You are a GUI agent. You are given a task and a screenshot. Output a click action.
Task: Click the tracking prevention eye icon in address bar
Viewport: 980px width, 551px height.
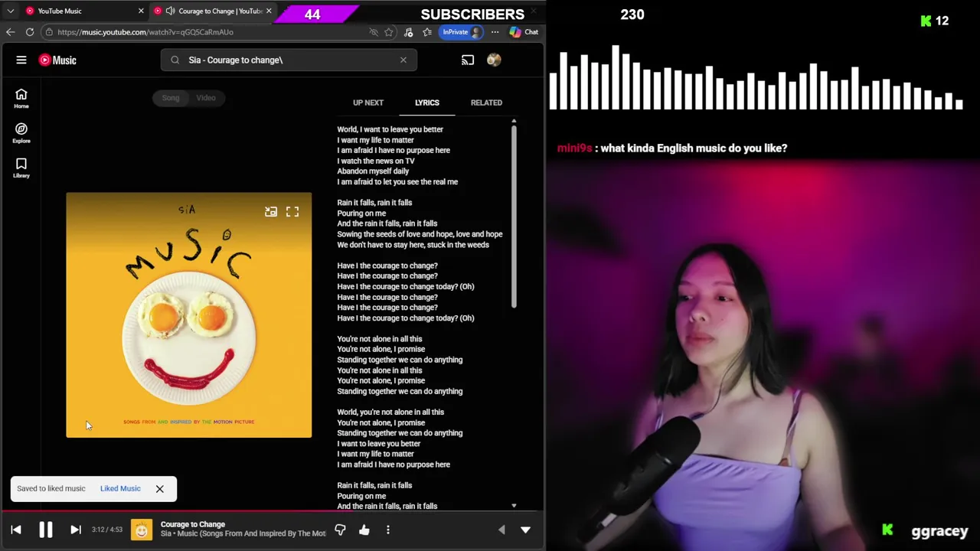tap(374, 32)
